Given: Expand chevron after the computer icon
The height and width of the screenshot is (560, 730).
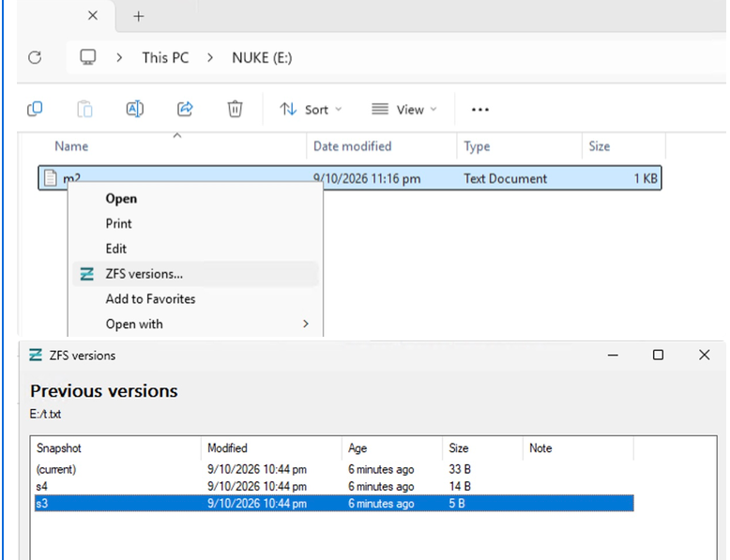Looking at the screenshot, I should coord(120,57).
